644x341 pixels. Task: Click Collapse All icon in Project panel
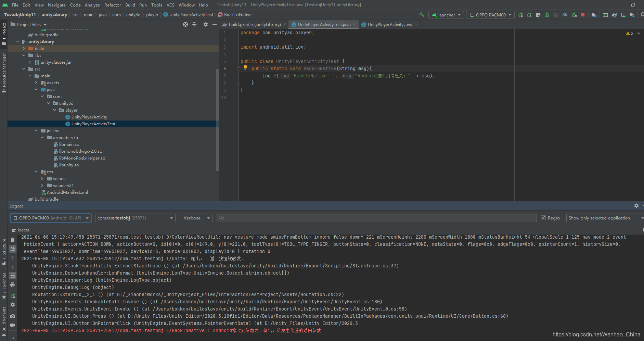(x=194, y=24)
